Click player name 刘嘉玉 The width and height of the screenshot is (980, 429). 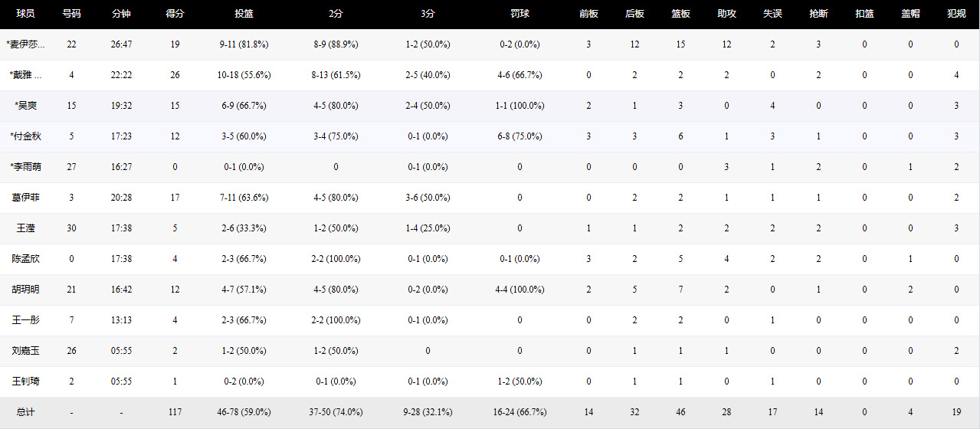coord(26,351)
